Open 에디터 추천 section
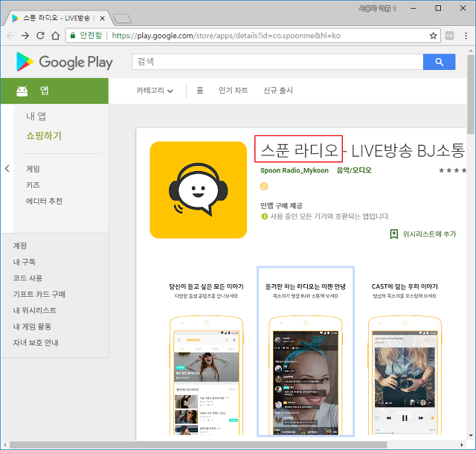Viewport: 476px width, 450px height. 44,201
